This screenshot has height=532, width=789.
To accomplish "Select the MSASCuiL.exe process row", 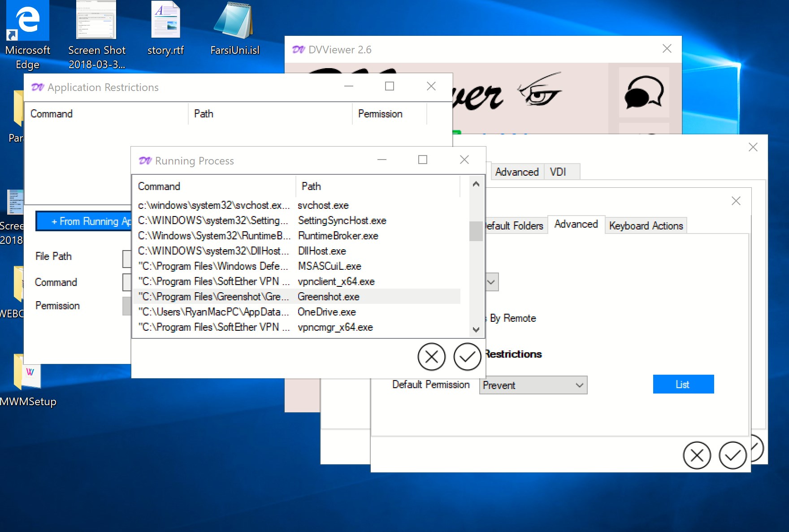I will click(x=297, y=266).
